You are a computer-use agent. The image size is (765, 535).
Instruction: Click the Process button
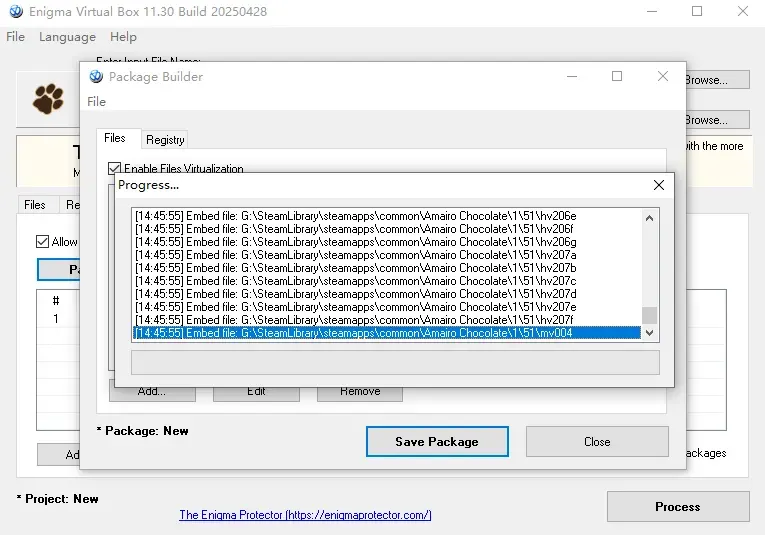678,507
